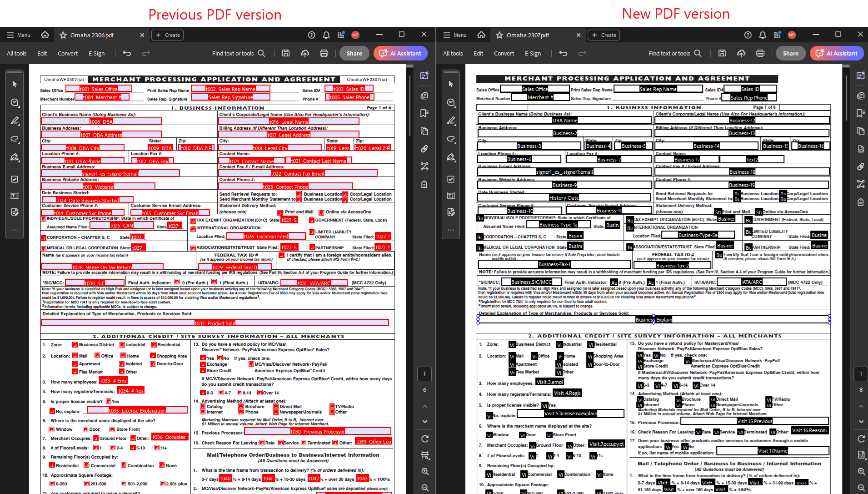Go to next page in the right window

tap(861, 422)
